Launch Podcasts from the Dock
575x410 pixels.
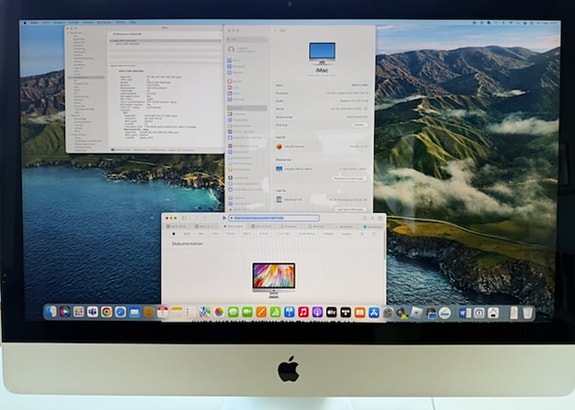[x=317, y=312]
